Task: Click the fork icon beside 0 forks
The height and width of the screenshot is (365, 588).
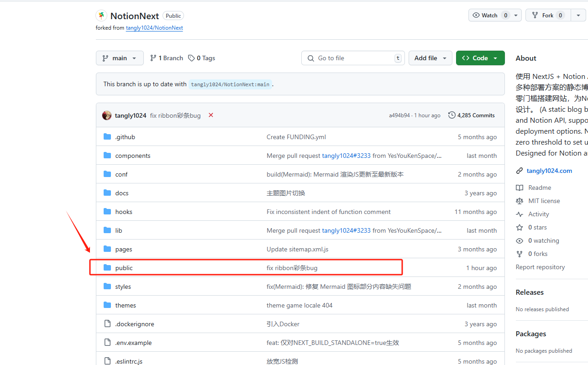Action: click(x=520, y=254)
